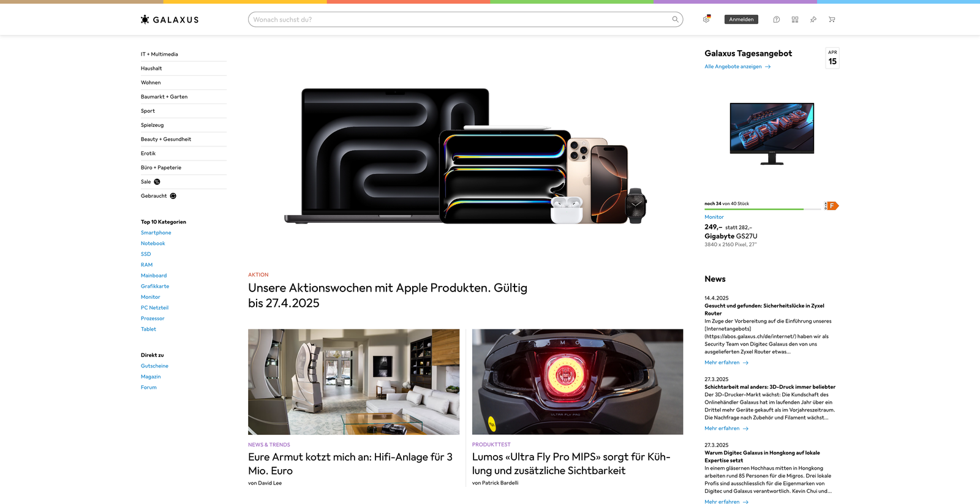Click the Anmelden button
Viewport: 980px width, 504px height.
coord(741,20)
